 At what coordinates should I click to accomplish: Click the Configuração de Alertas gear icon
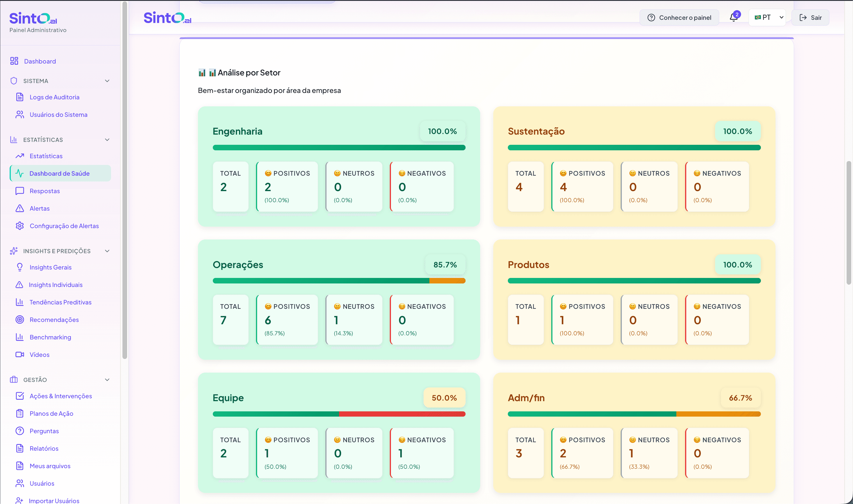20,226
